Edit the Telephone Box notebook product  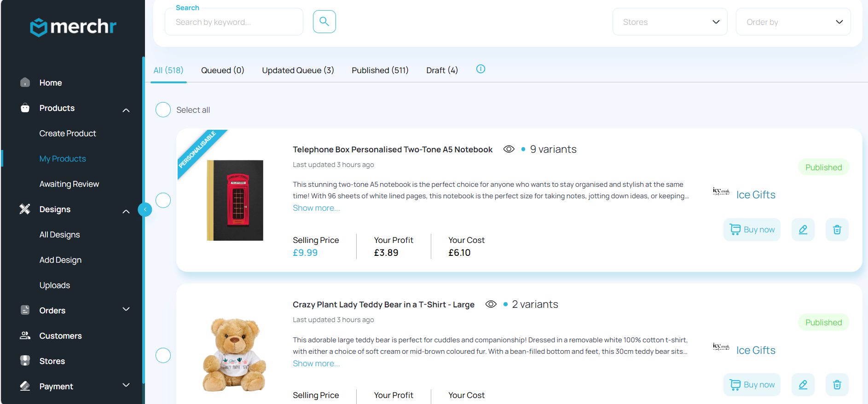click(x=803, y=230)
